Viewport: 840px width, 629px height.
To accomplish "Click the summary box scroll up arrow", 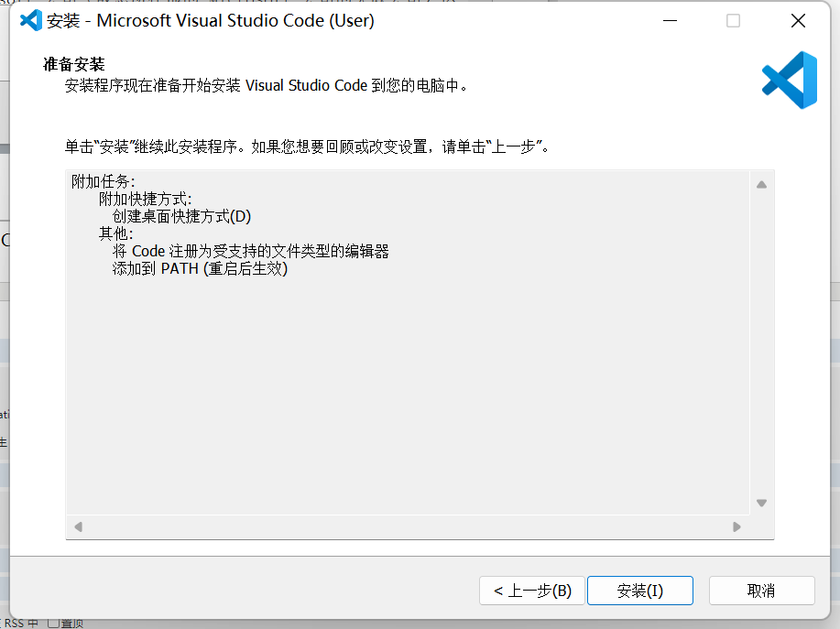I will [x=761, y=185].
